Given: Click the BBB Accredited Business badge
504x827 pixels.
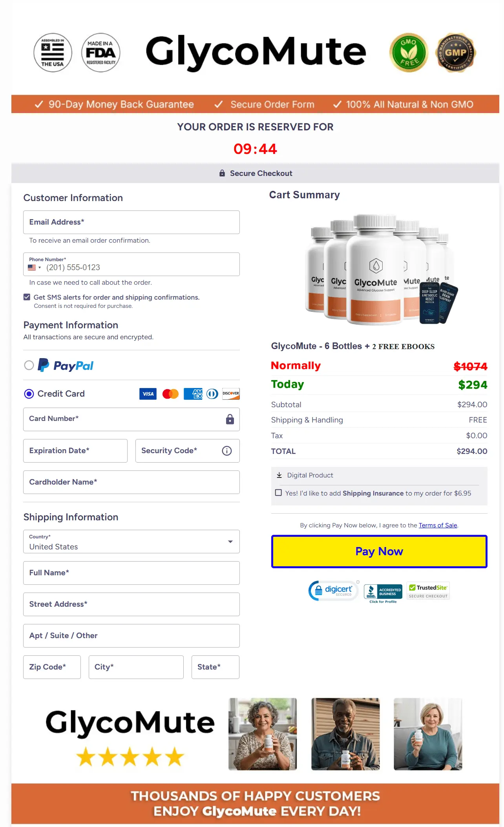Looking at the screenshot, I should click(x=383, y=593).
